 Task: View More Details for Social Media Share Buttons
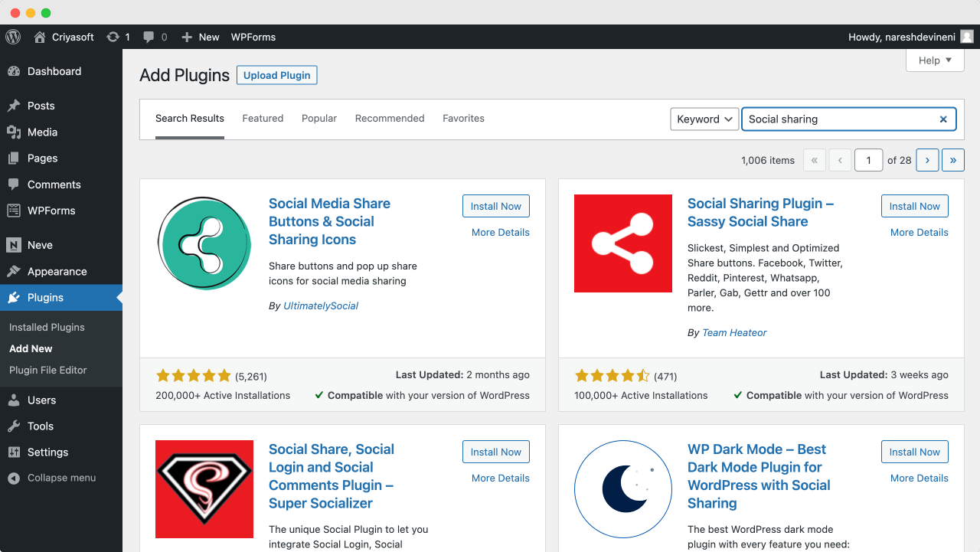[501, 232]
